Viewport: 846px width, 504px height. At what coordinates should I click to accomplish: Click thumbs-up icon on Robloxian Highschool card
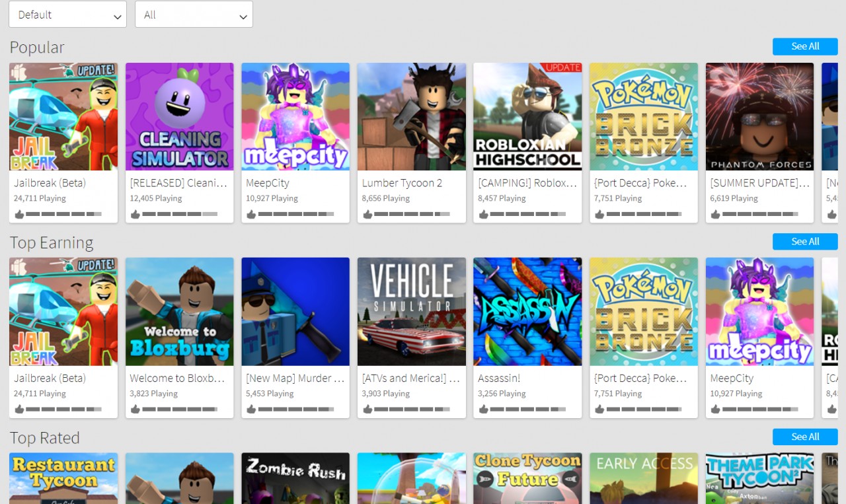(483, 214)
